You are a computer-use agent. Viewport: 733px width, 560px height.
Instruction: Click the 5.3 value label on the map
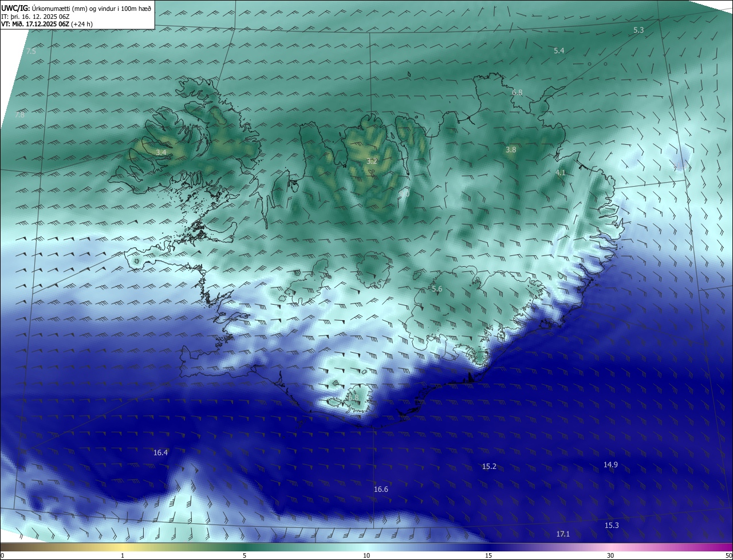click(x=639, y=30)
